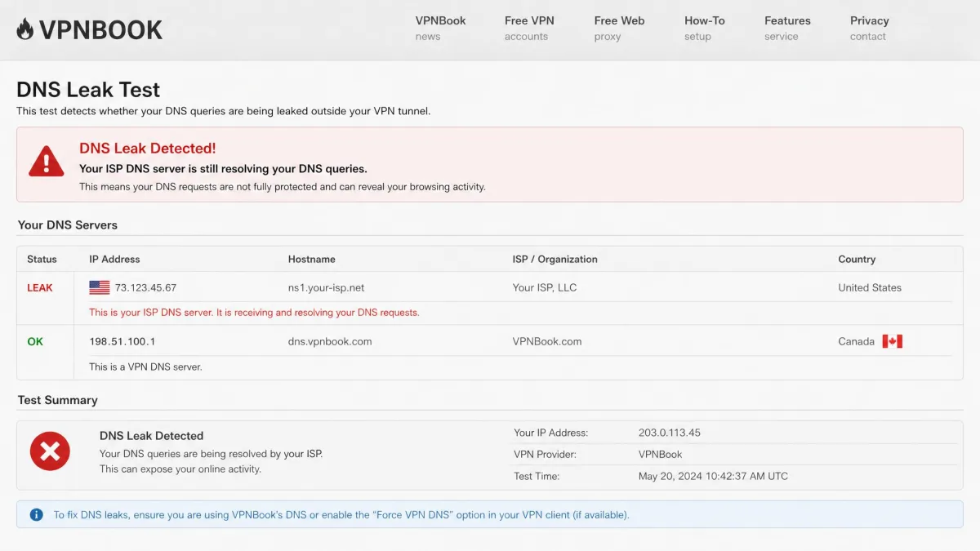Viewport: 980px width, 551px height.
Task: Click "DNS Leak Detected" summary title
Action: (152, 436)
